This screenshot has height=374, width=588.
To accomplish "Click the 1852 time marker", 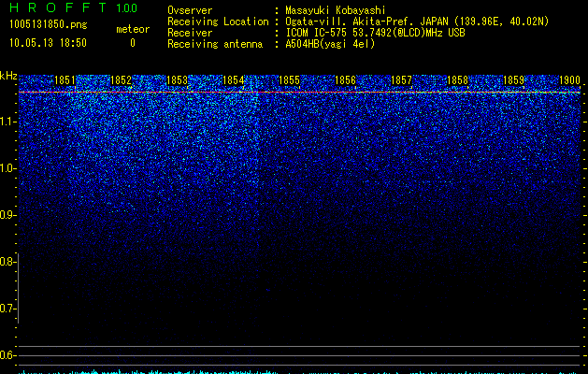I will 121,80.
